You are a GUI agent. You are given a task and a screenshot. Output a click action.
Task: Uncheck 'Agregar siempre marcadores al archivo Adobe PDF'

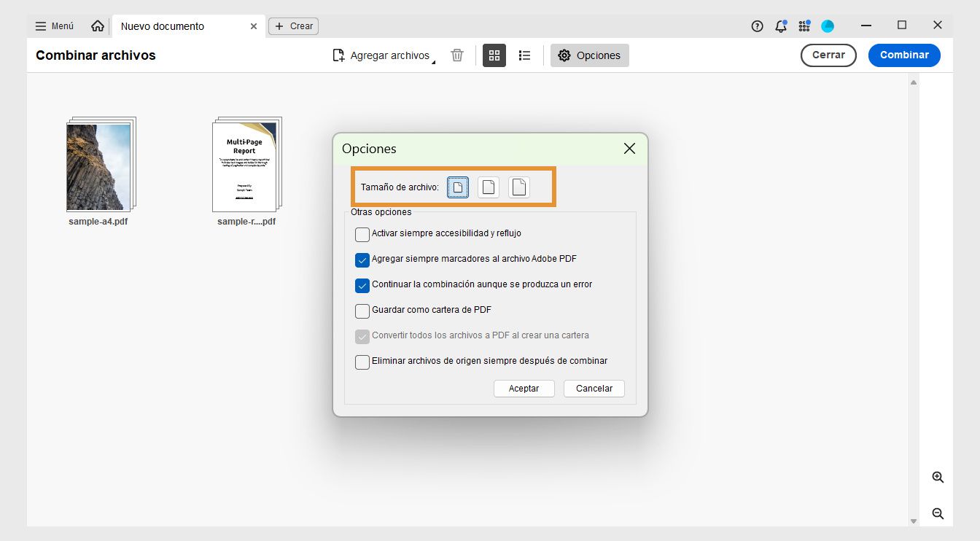click(x=362, y=260)
